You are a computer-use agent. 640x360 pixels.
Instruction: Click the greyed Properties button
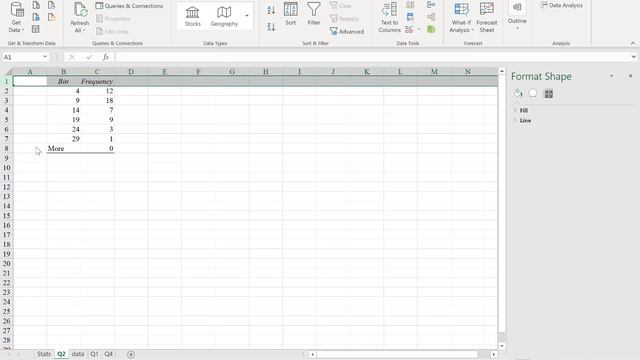[x=113, y=19]
